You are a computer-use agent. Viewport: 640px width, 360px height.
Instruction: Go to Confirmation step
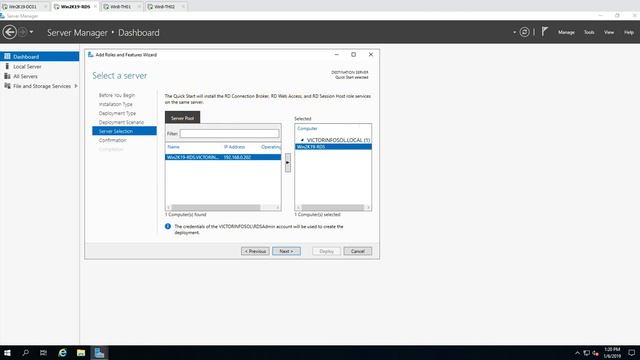[x=113, y=140]
